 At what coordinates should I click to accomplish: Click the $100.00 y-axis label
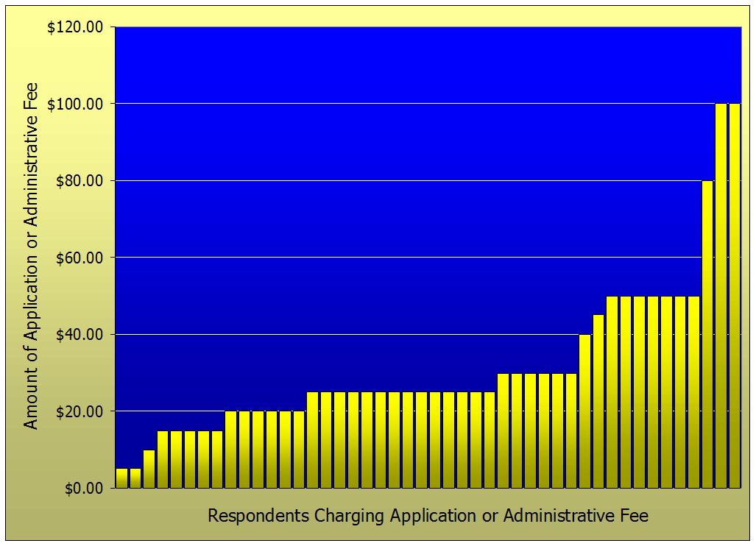point(75,104)
